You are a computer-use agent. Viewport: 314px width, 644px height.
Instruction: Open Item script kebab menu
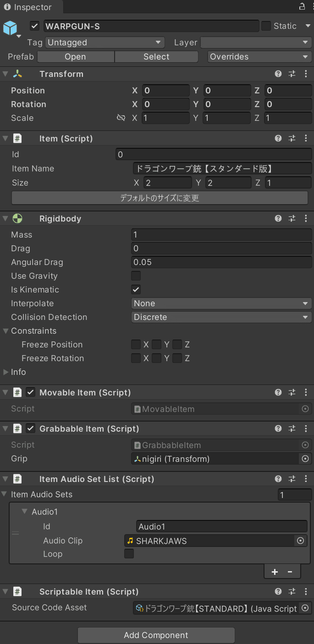(306, 138)
